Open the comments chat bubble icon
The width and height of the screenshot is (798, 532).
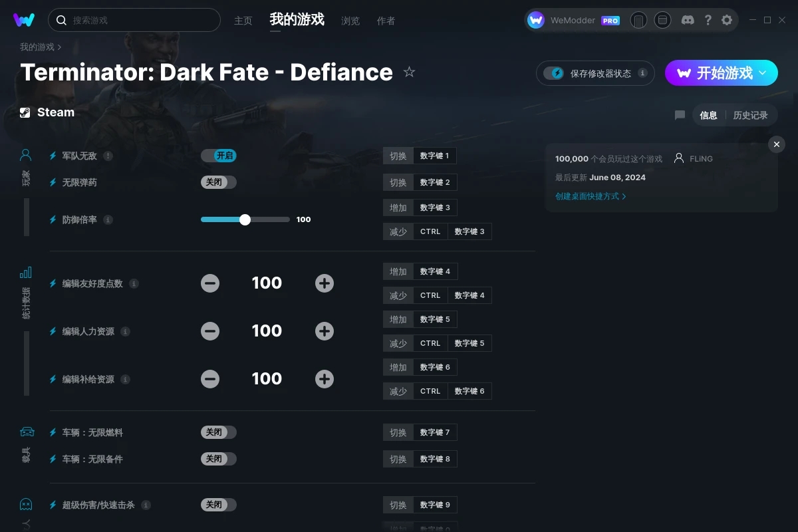pos(680,115)
